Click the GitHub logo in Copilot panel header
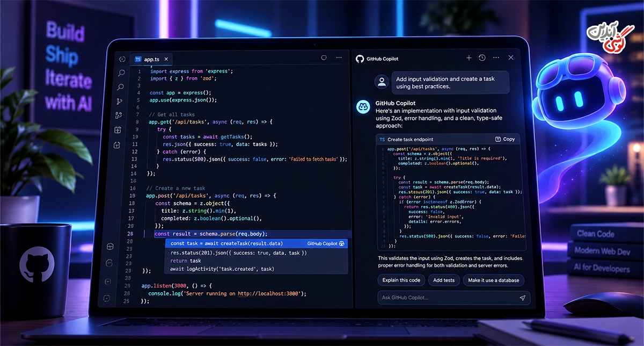This screenshot has height=346, width=644. tap(360, 58)
